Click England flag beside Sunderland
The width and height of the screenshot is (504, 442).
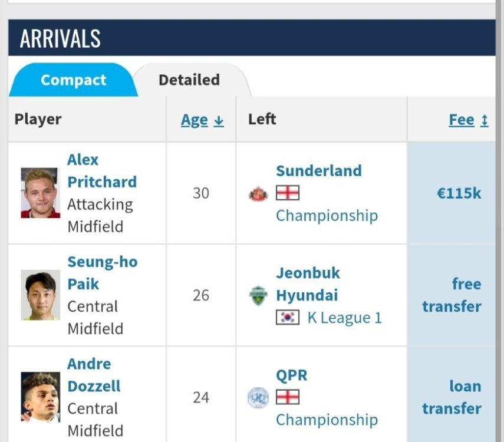click(x=288, y=193)
